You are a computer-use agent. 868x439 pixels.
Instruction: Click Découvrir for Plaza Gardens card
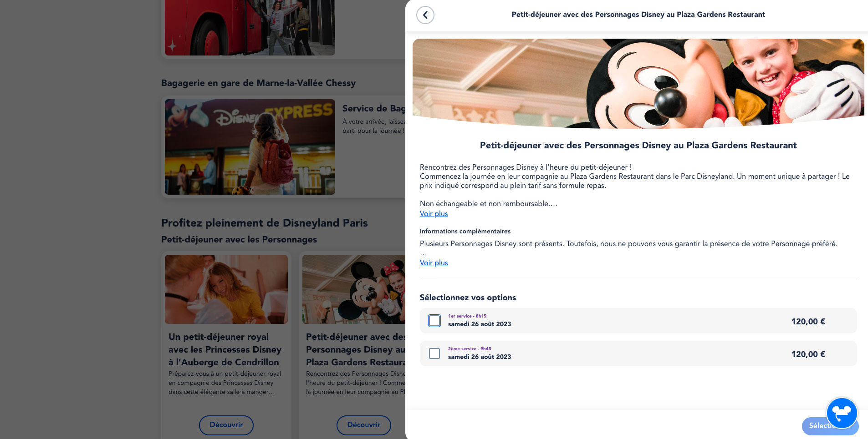pyautogui.click(x=363, y=425)
